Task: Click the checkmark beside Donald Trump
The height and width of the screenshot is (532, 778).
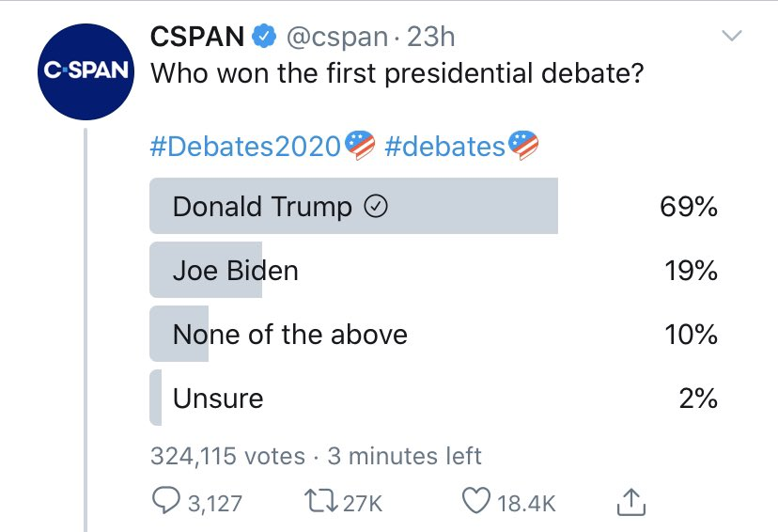Action: point(375,208)
